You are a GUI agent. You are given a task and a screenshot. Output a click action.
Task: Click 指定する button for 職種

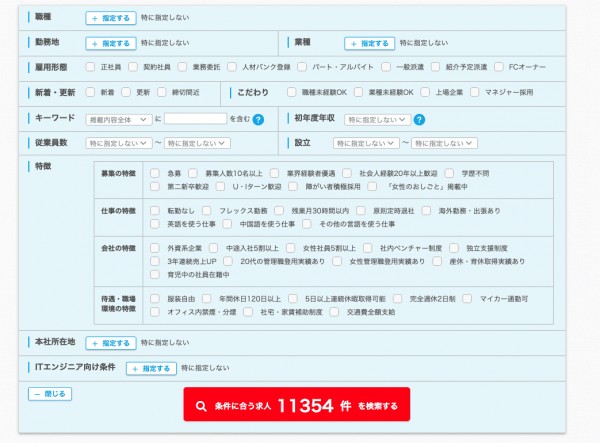click(x=110, y=18)
